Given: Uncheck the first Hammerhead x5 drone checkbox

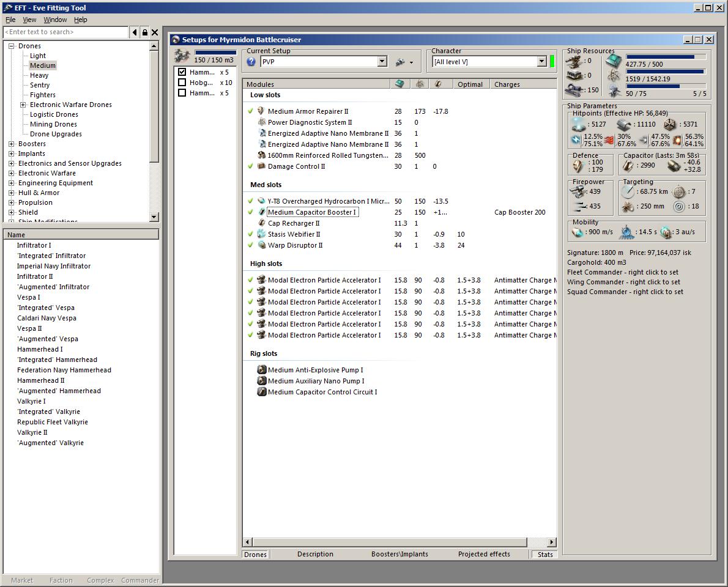Looking at the screenshot, I should coord(182,72).
